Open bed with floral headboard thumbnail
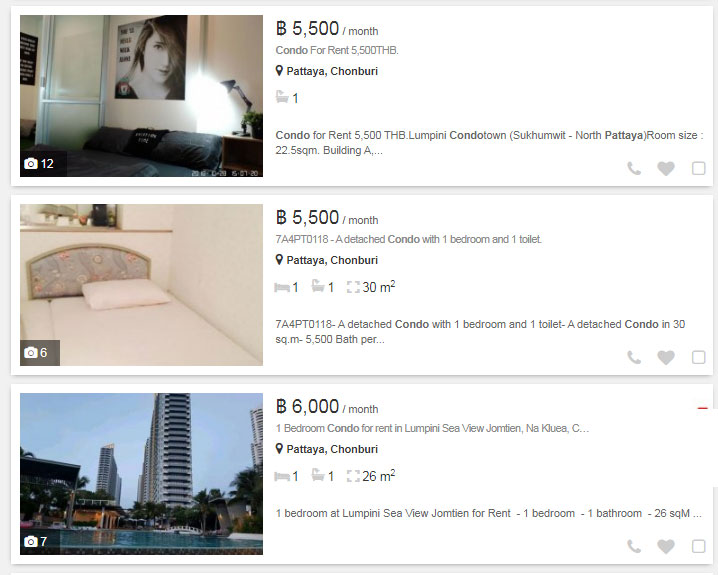 [141, 285]
